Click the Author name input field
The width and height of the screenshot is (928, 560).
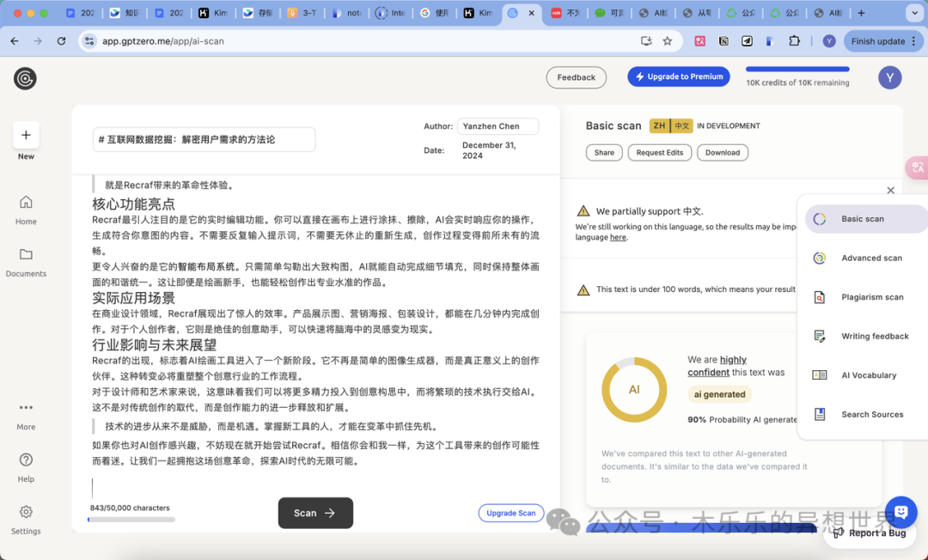click(498, 126)
